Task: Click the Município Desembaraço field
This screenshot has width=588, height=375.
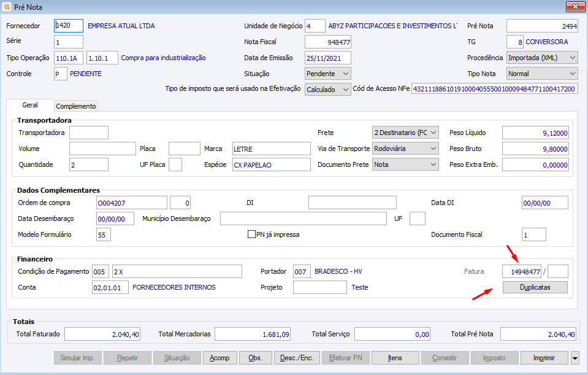Action: (304, 218)
